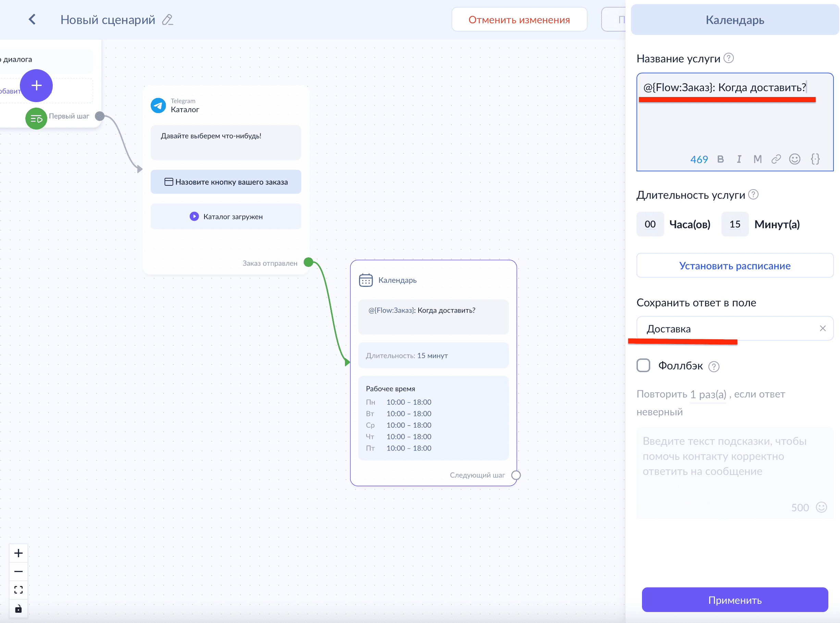This screenshot has height=623, width=840.
Task: Zoom in on the canvas
Action: [x=18, y=553]
